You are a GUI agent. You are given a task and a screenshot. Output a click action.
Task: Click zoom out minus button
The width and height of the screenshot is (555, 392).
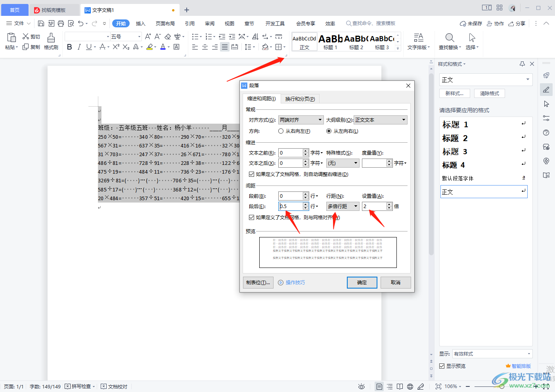coord(468,386)
